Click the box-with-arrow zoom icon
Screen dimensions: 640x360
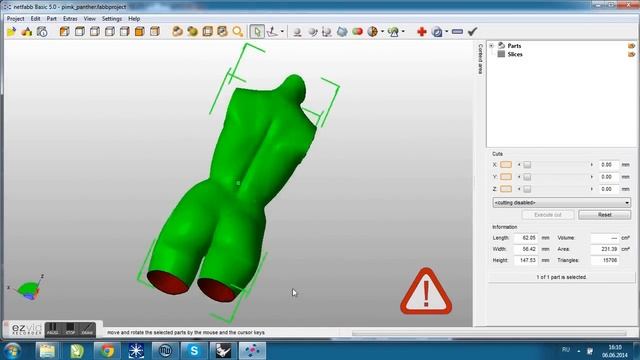(222, 31)
